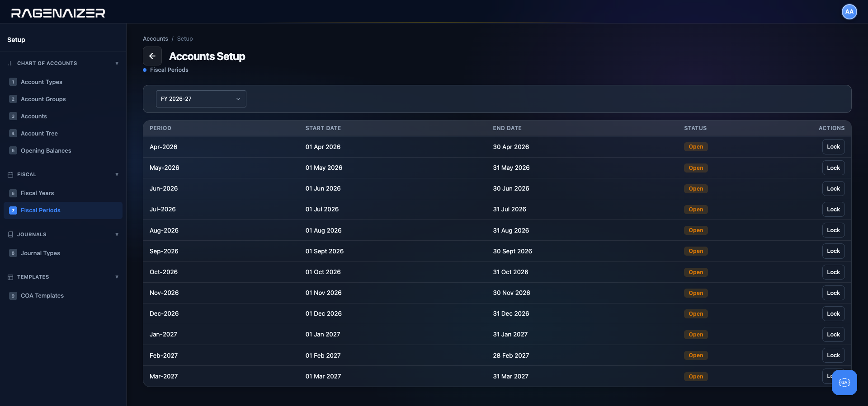Screen dimensions: 868x406
Task: Click the back arrow button
Action: (152, 56)
